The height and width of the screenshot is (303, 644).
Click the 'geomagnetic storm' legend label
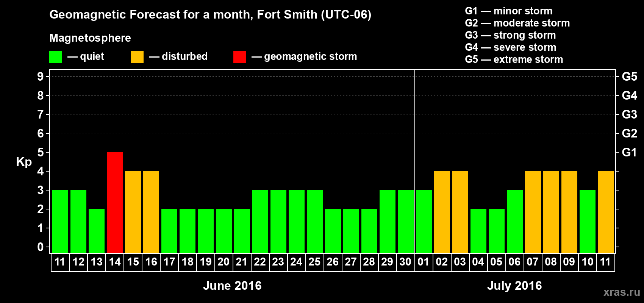pos(310,56)
